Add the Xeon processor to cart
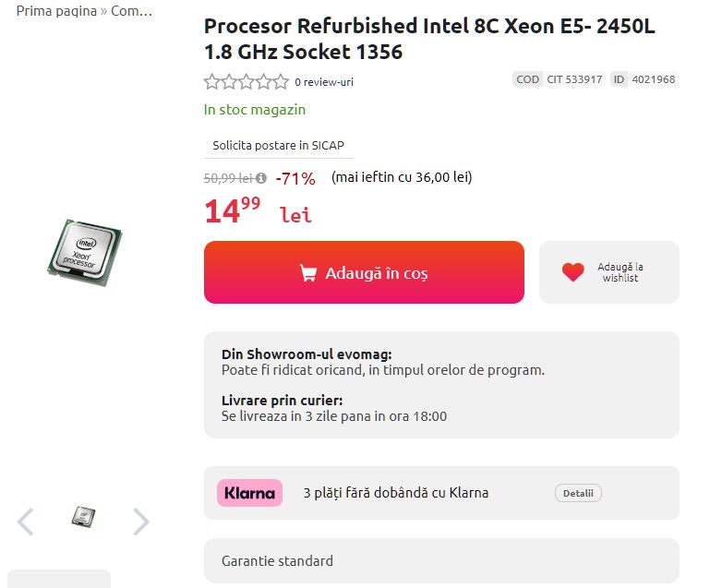This screenshot has height=588, width=710. 364,272
